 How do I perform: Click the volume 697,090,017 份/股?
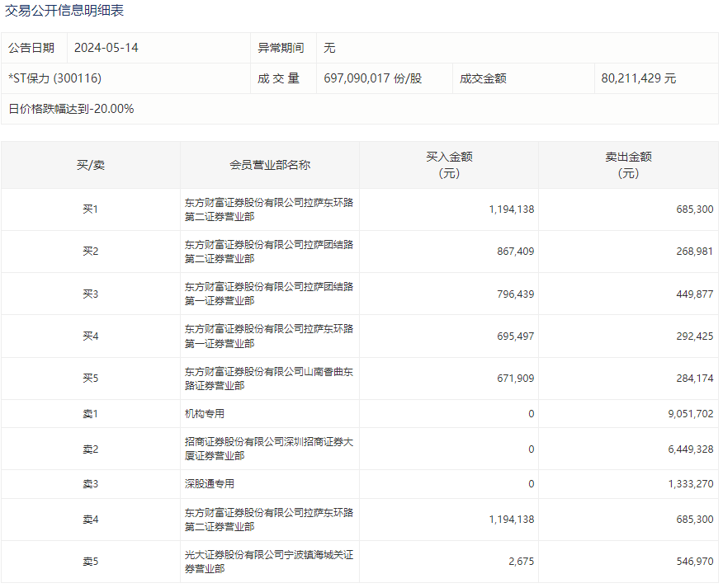[372, 78]
